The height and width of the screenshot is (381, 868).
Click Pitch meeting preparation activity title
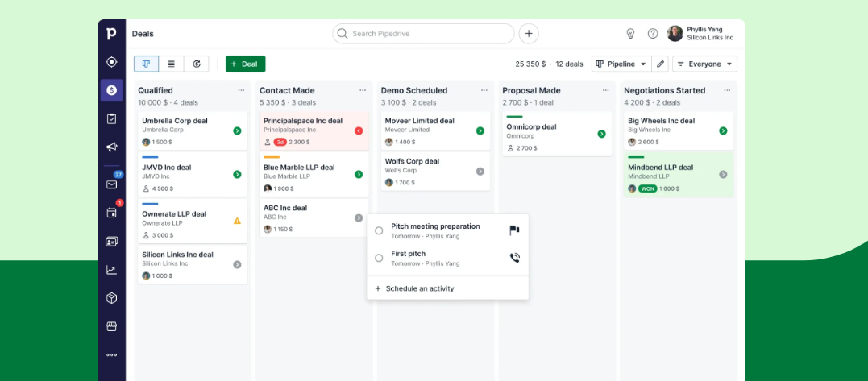[x=436, y=226]
